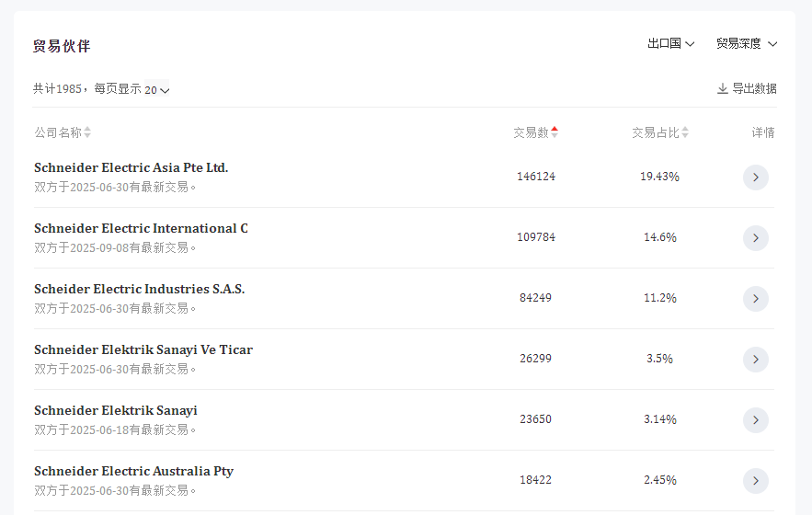This screenshot has height=515, width=812.
Task: Click Scheider Electric Industries S.A.S. name
Action: 139,289
